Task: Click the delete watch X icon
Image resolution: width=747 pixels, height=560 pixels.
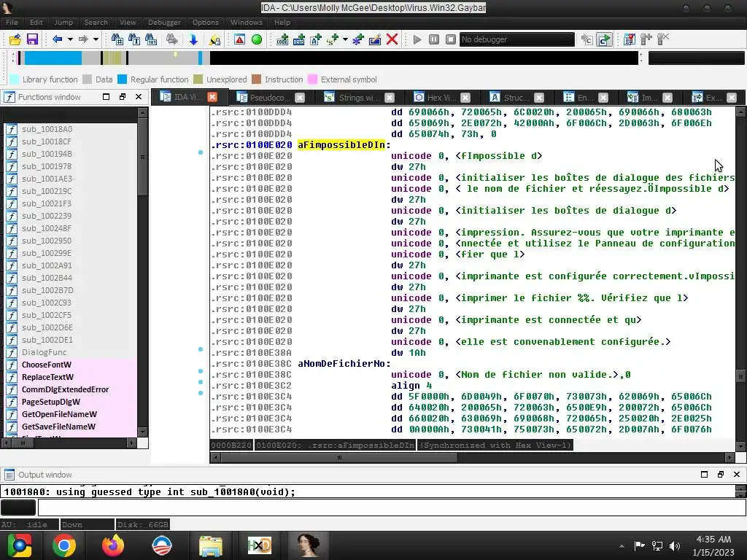Action: pos(663,39)
